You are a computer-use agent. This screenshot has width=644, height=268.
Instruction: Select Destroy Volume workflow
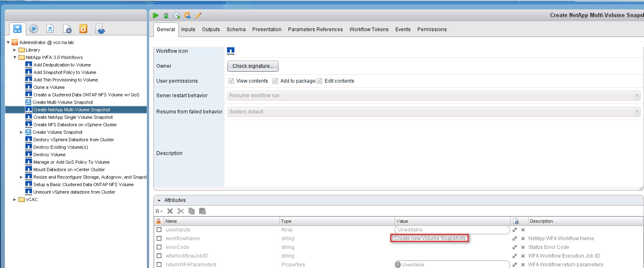pyautogui.click(x=49, y=155)
